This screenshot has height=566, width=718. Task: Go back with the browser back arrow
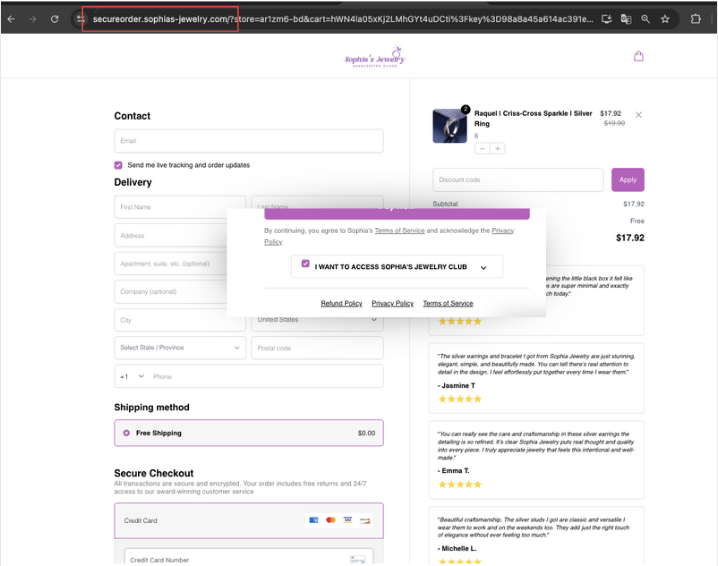coord(11,19)
